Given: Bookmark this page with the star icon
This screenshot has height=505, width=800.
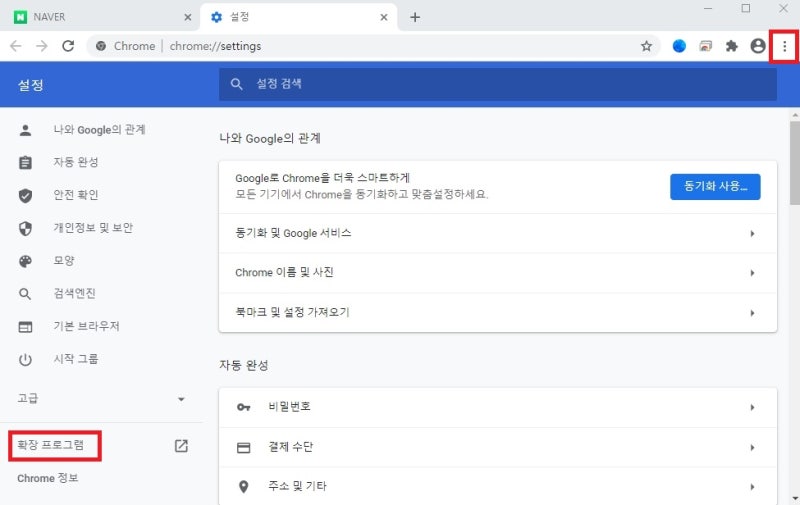Looking at the screenshot, I should tap(646, 46).
